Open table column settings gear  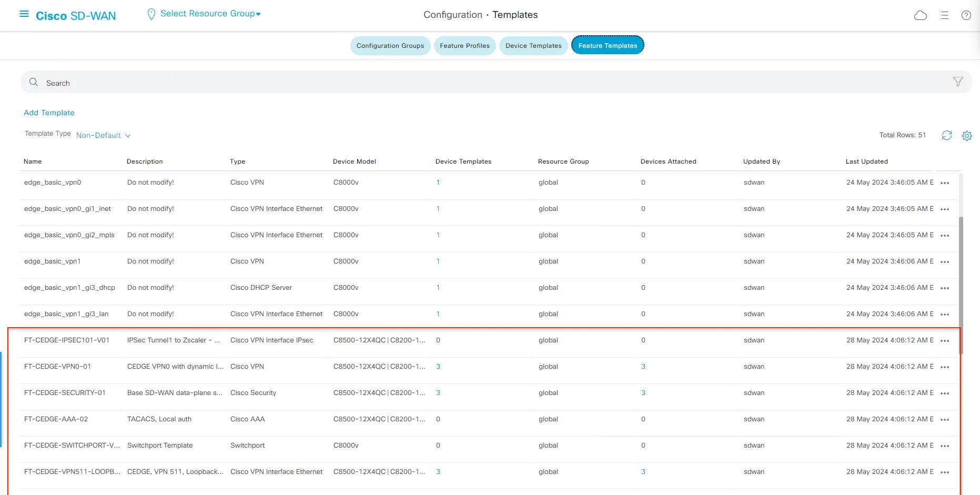tap(967, 136)
